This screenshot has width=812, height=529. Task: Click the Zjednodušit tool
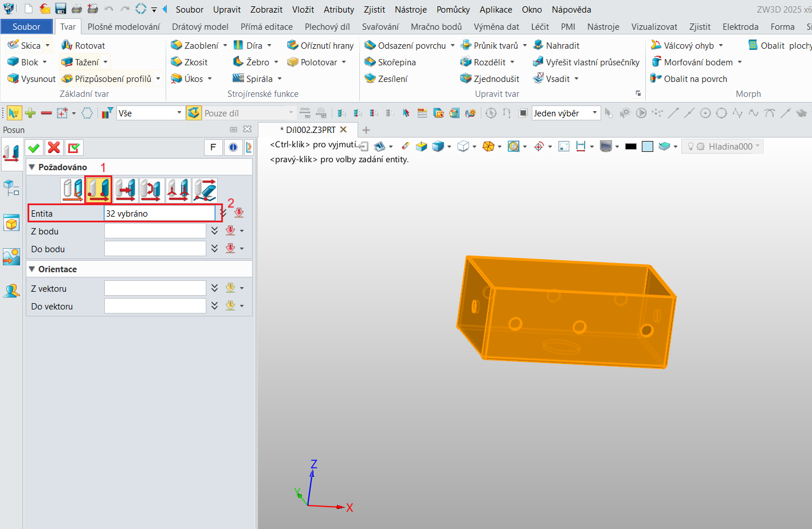[490, 79]
